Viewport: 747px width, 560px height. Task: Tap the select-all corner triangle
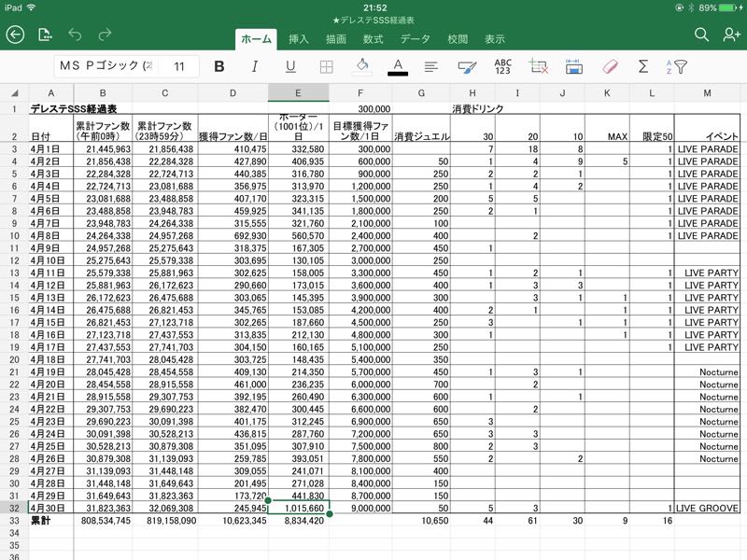[14, 93]
